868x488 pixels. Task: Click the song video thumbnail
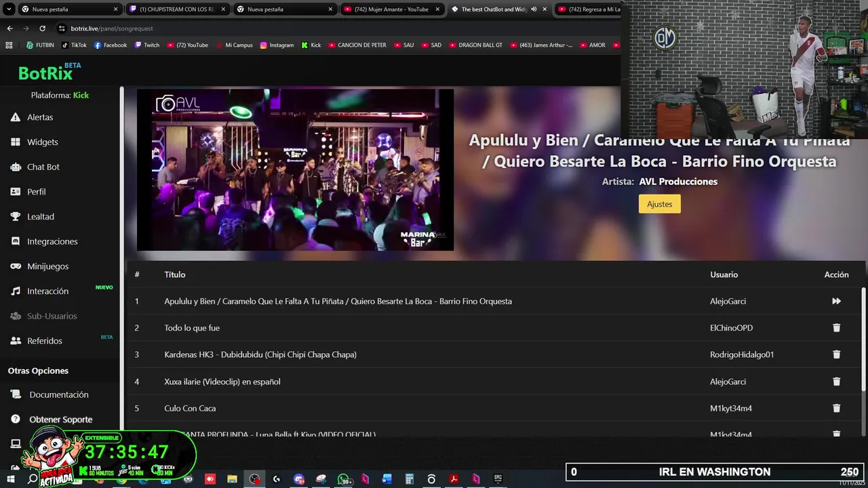[295, 169]
